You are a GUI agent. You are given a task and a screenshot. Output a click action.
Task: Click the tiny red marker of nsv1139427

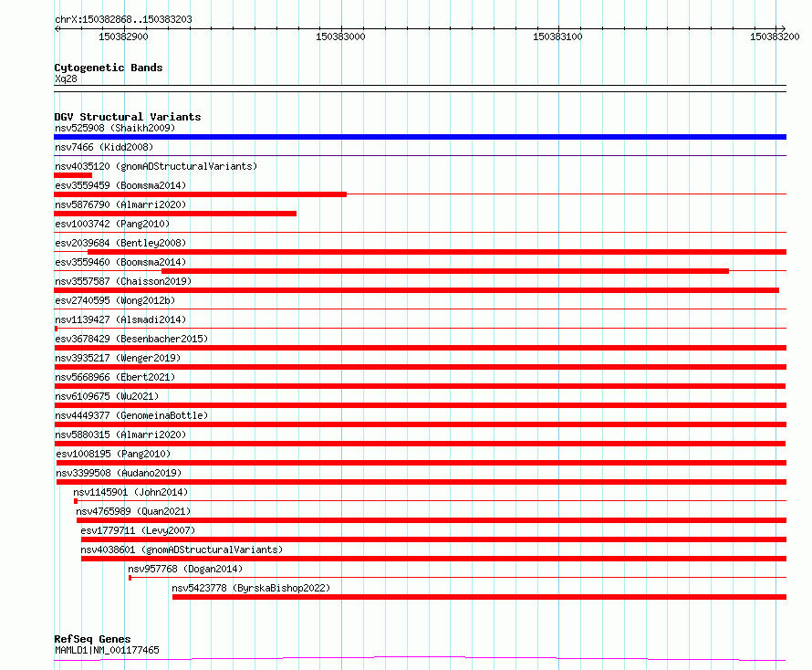click(56, 329)
